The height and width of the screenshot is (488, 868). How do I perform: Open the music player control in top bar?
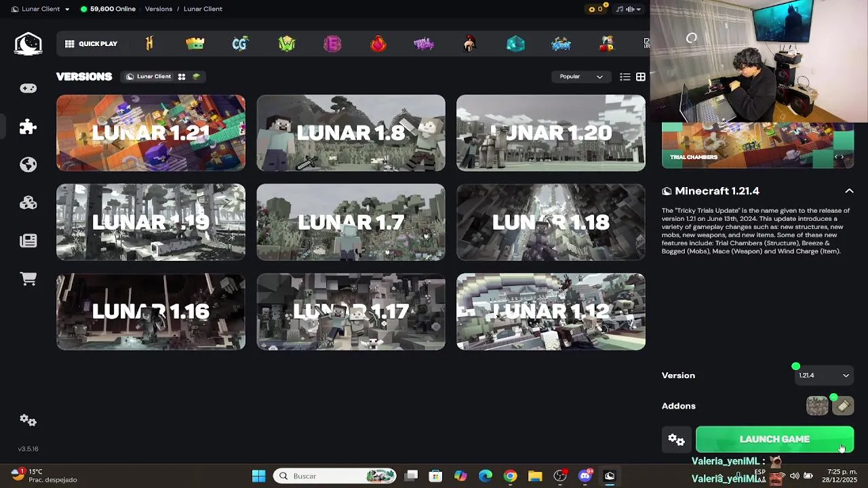pos(629,9)
